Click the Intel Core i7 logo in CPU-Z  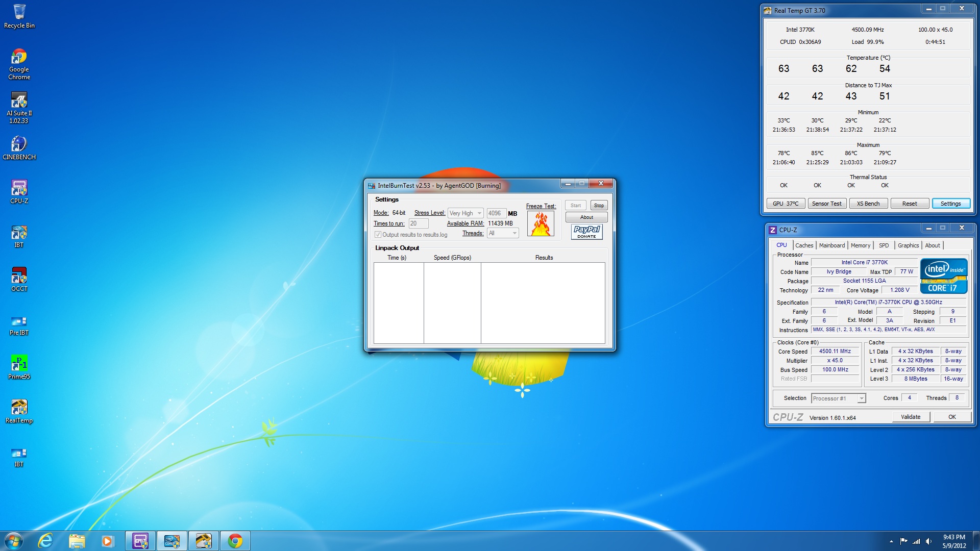coord(943,276)
